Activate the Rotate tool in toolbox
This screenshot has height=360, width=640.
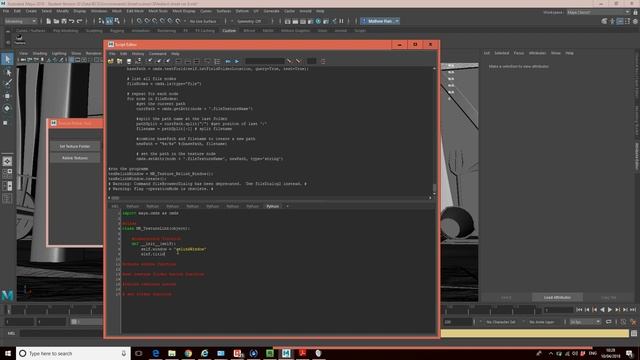pos(7,109)
